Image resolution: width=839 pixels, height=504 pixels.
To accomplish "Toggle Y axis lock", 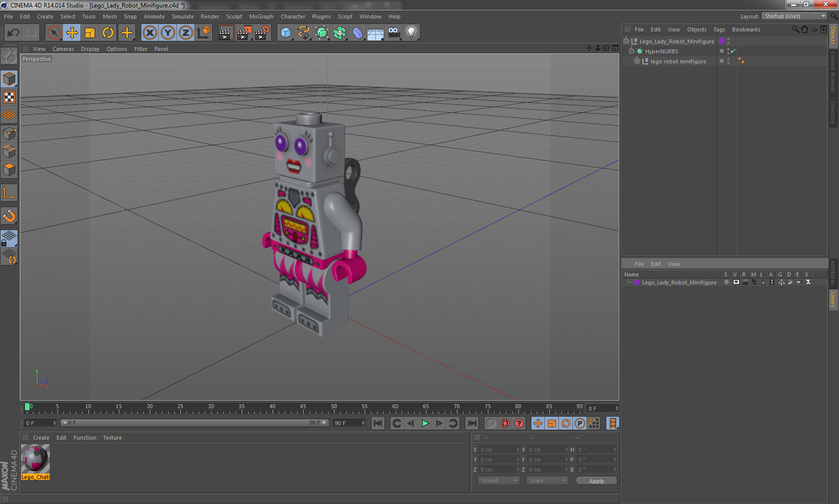I will point(168,33).
